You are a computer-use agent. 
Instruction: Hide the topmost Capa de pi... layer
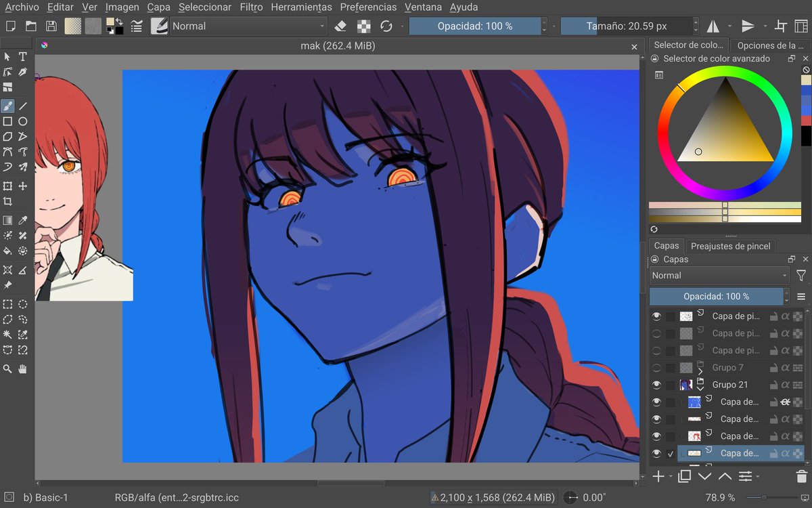[x=656, y=316]
